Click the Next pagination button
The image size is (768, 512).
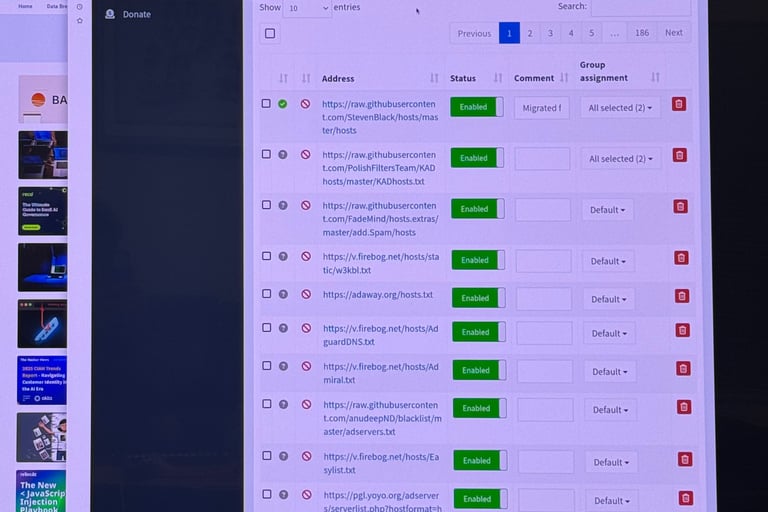pyautogui.click(x=674, y=32)
